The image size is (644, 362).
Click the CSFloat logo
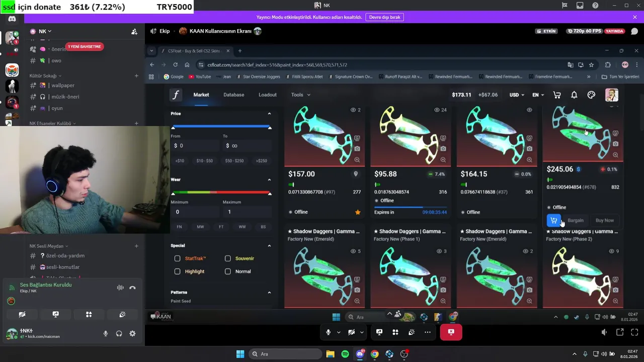point(175,95)
